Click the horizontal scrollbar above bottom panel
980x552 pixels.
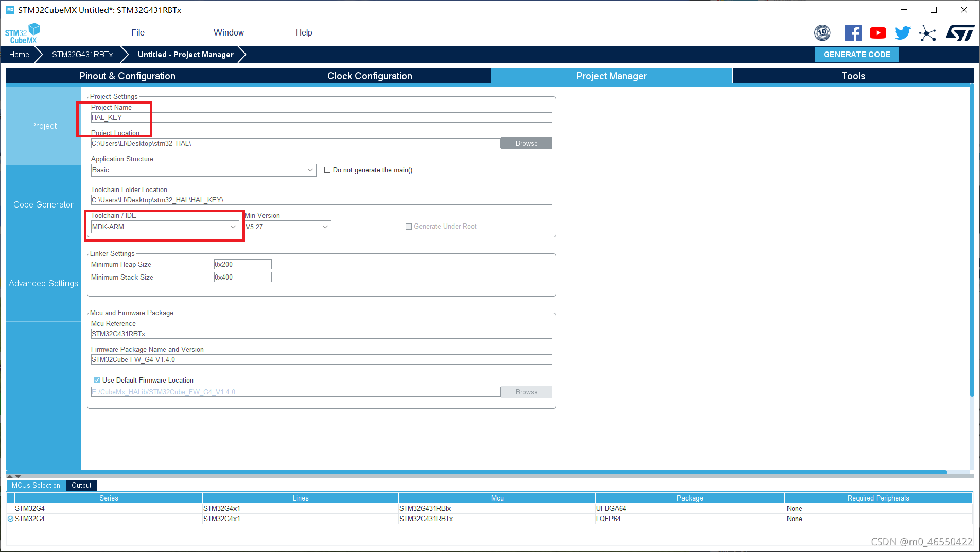tap(476, 472)
